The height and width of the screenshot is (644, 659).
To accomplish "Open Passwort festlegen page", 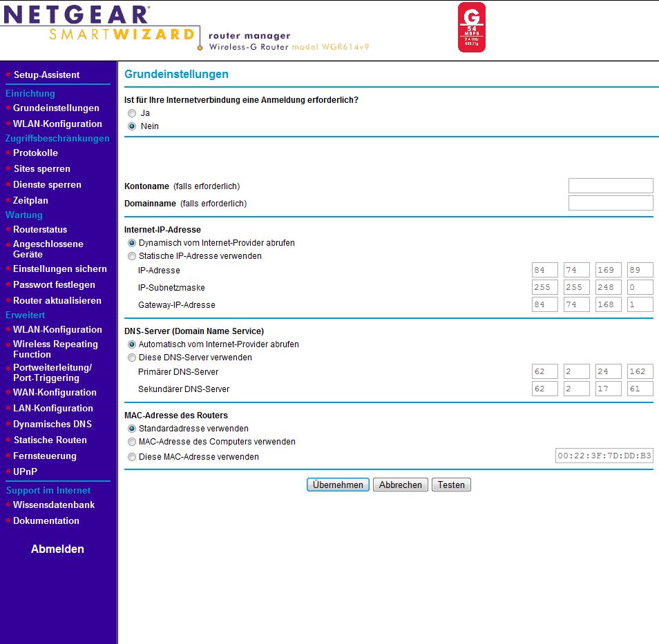I will pyautogui.click(x=54, y=285).
